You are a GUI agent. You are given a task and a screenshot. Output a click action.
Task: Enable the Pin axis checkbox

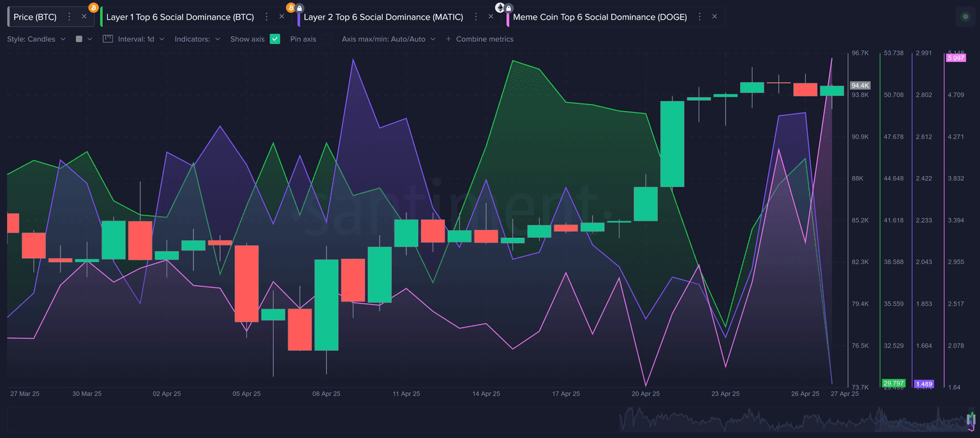(326, 39)
